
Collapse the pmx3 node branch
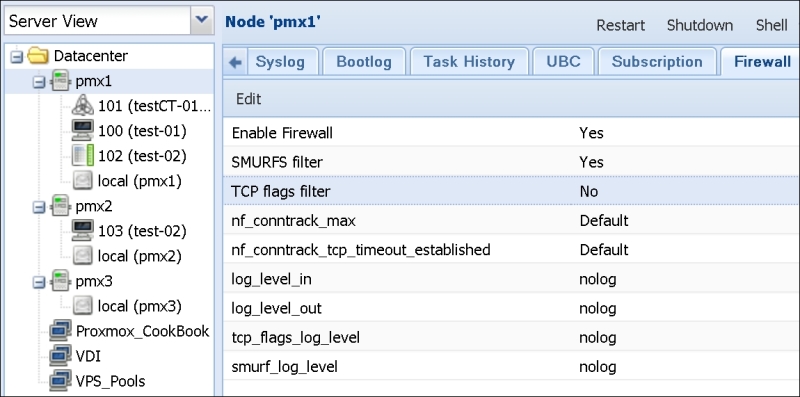point(39,282)
